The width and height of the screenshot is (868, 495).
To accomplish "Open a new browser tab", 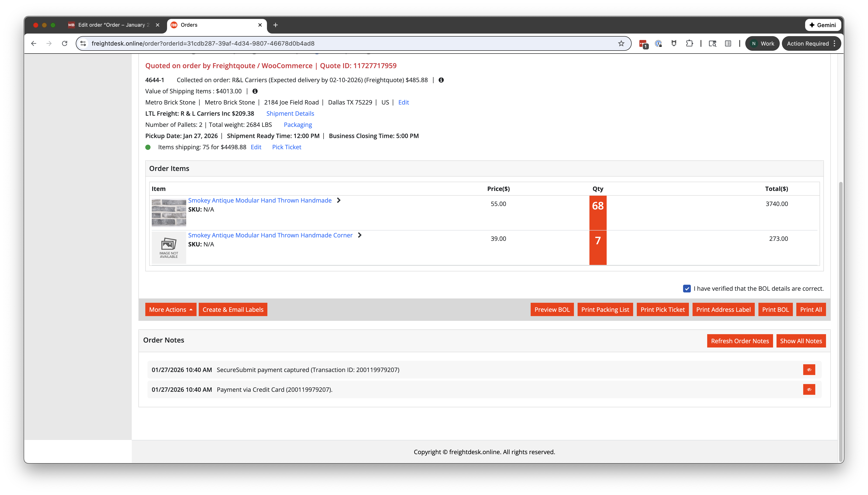I will [x=275, y=25].
